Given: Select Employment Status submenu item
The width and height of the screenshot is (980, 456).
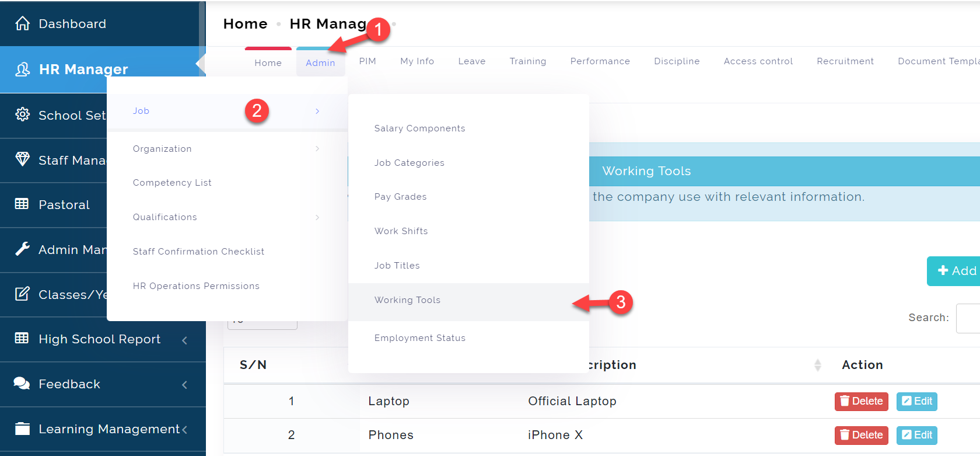Looking at the screenshot, I should (468, 338).
